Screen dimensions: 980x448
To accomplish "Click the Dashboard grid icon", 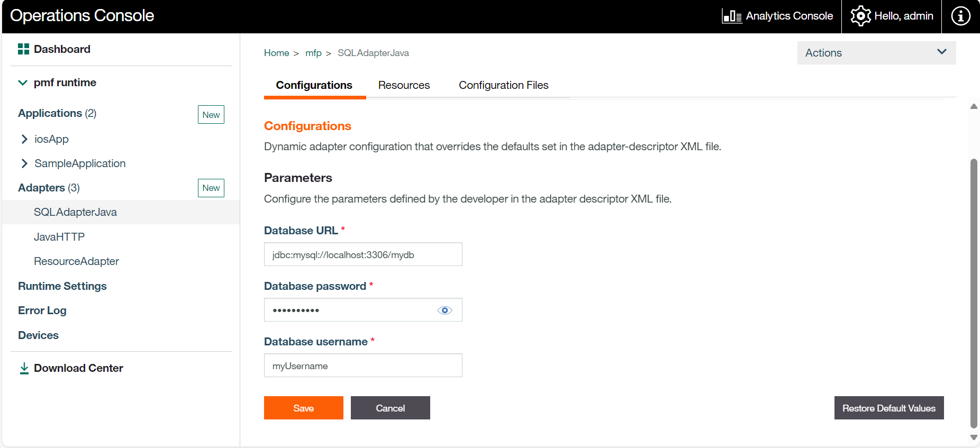I will point(23,49).
